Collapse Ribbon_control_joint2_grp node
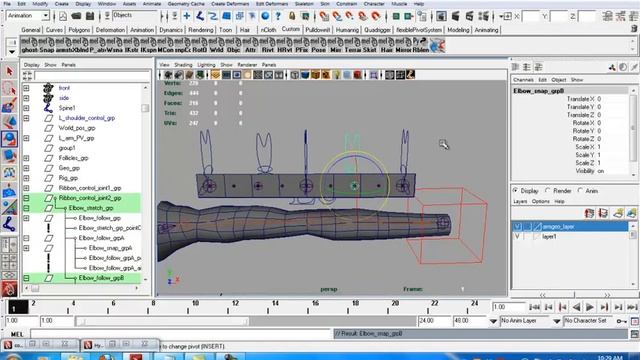Image resolution: width=640 pixels, height=360 pixels. 26,198
